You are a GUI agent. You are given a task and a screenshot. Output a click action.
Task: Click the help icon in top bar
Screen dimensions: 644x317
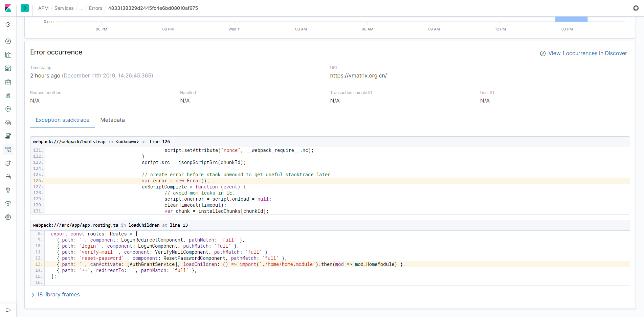coord(636,8)
